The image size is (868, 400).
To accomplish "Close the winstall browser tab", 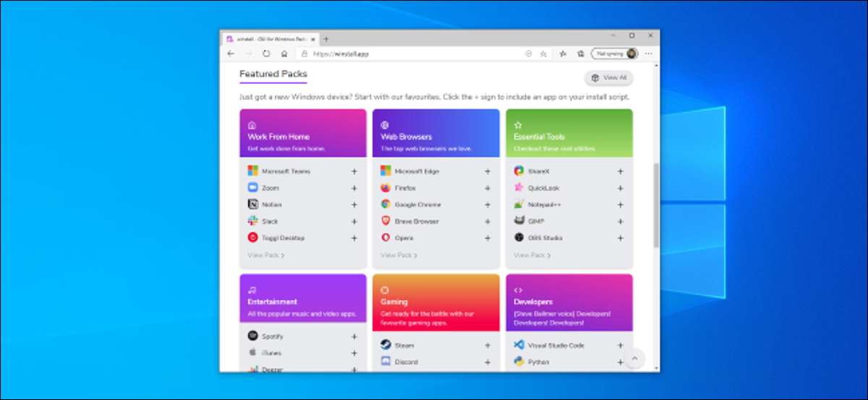I will (x=315, y=38).
